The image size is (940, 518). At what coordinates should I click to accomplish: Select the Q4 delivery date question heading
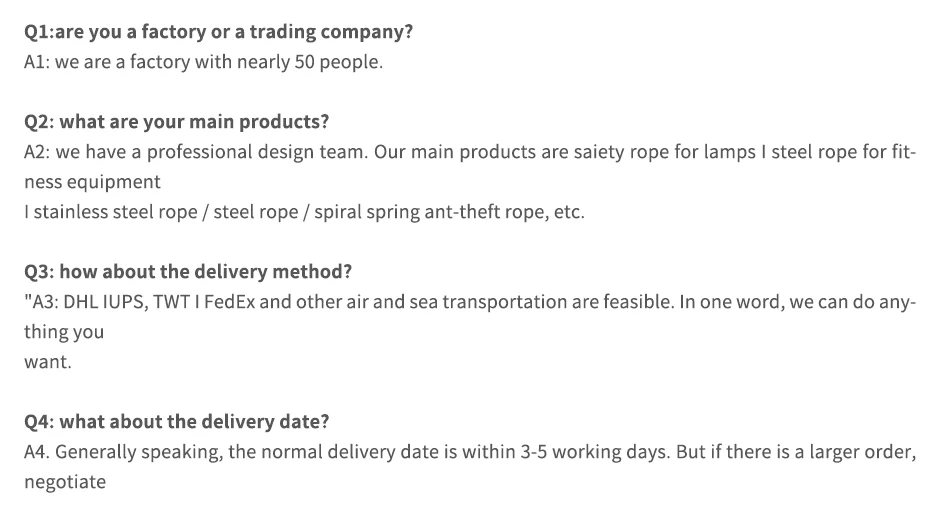pyautogui.click(x=177, y=422)
